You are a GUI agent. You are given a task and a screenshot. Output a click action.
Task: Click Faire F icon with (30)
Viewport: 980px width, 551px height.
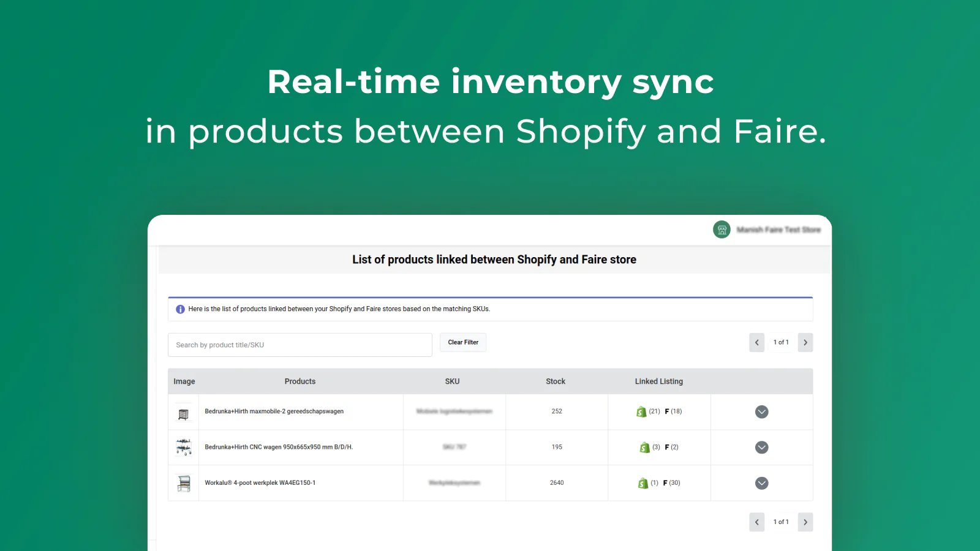click(665, 483)
